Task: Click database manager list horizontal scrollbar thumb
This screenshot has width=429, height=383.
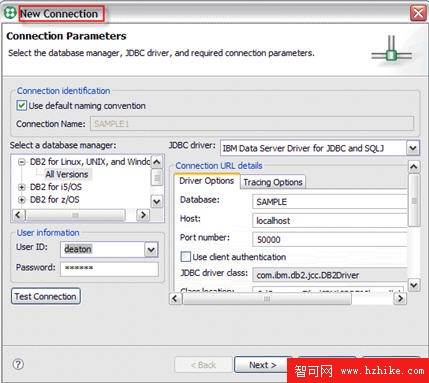Action: 75,215
